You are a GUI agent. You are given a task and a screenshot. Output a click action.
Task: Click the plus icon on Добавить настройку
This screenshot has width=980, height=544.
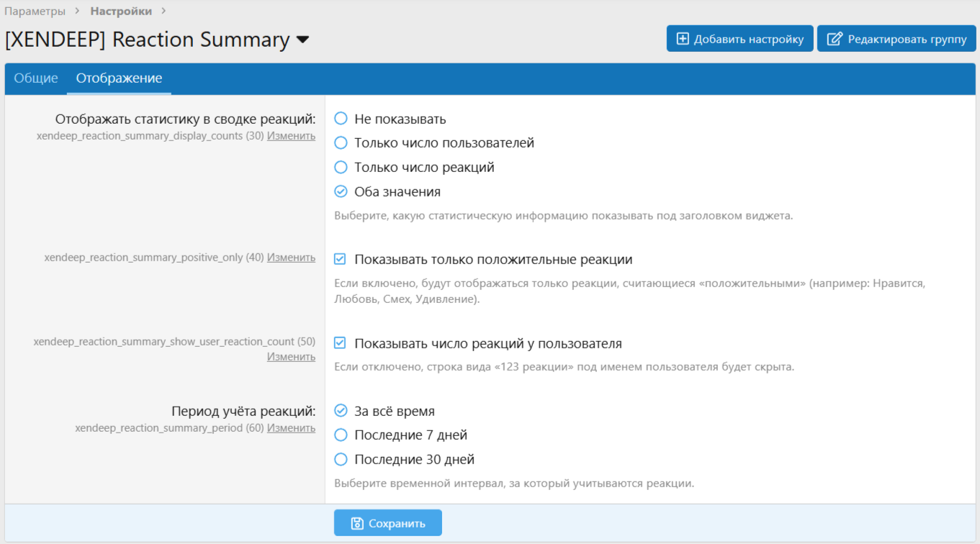click(x=683, y=39)
